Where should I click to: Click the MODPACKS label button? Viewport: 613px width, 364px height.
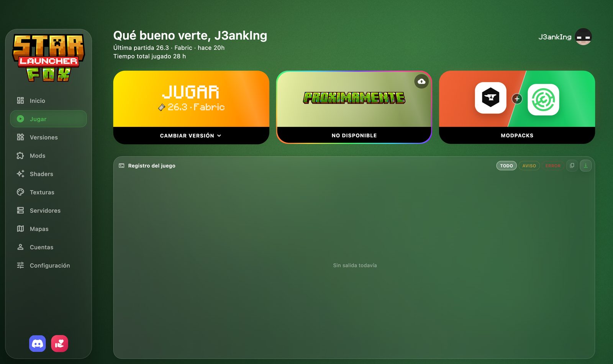517,136
